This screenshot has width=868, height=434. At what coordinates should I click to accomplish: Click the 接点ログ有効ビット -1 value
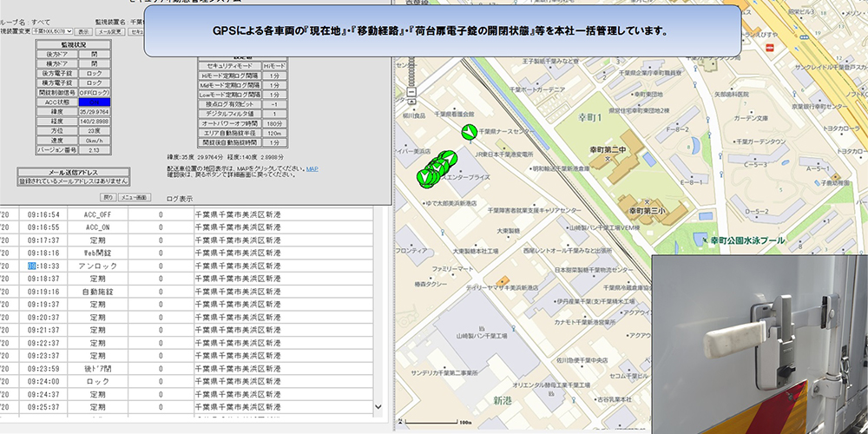coord(274,103)
